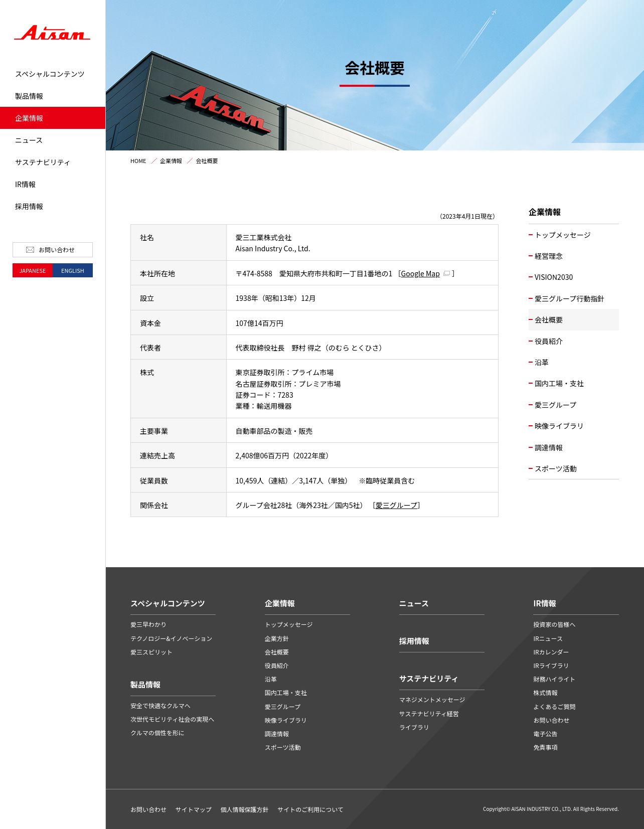Open footer 愛三早わかり link

coord(148,625)
